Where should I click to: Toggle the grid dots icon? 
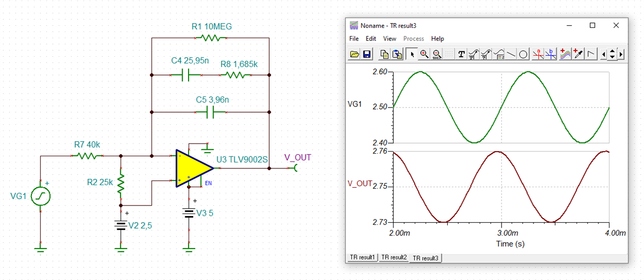click(x=449, y=54)
